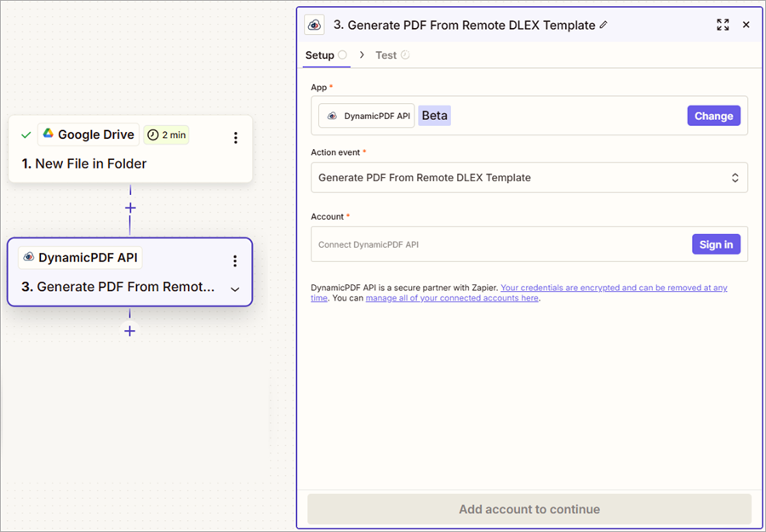Open DynamicPDF API step three-dot menu
This screenshot has height=532, width=766.
pyautogui.click(x=236, y=261)
